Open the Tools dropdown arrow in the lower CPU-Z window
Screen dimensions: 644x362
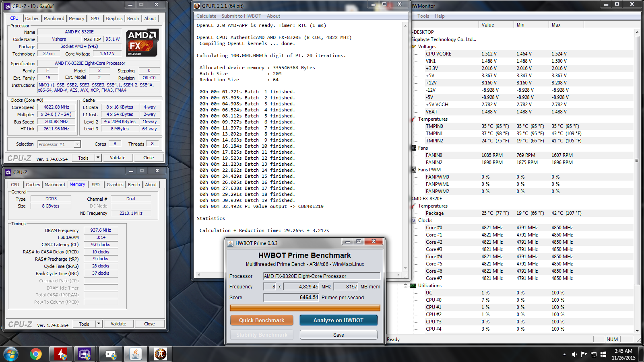99,324
